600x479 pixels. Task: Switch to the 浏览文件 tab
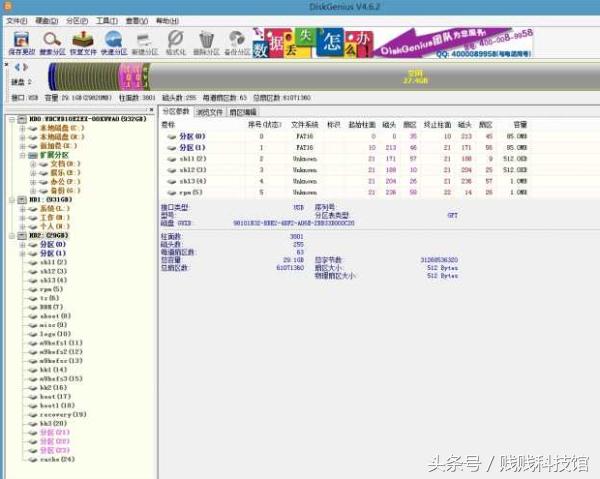209,112
